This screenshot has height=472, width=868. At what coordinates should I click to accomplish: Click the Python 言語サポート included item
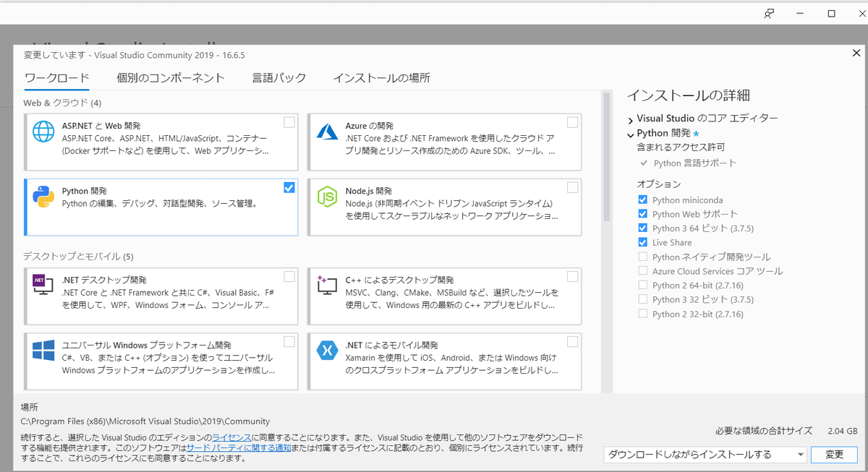click(694, 163)
